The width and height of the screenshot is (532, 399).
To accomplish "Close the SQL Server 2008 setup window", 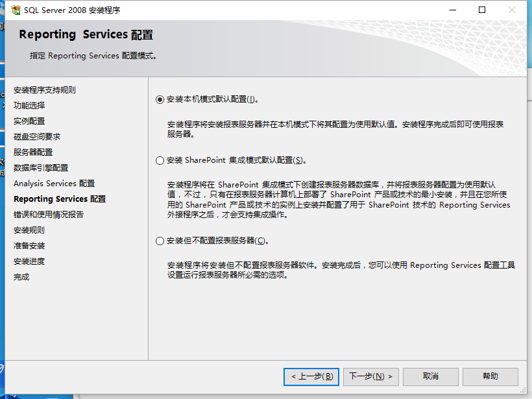I will coord(512,10).
